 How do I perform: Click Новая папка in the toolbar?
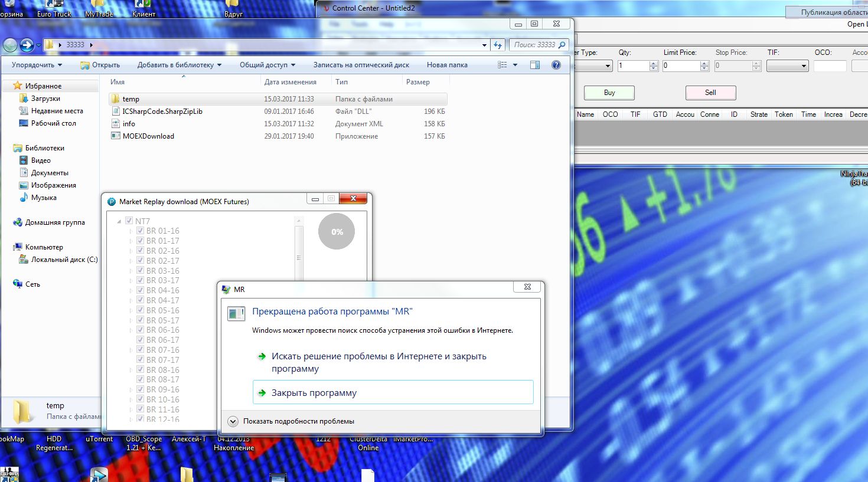[447, 65]
